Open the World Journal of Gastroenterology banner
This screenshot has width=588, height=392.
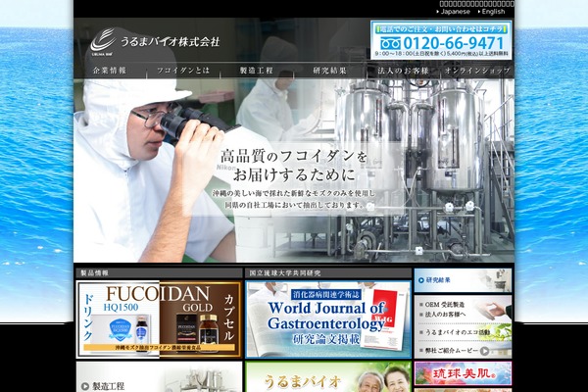[328, 319]
